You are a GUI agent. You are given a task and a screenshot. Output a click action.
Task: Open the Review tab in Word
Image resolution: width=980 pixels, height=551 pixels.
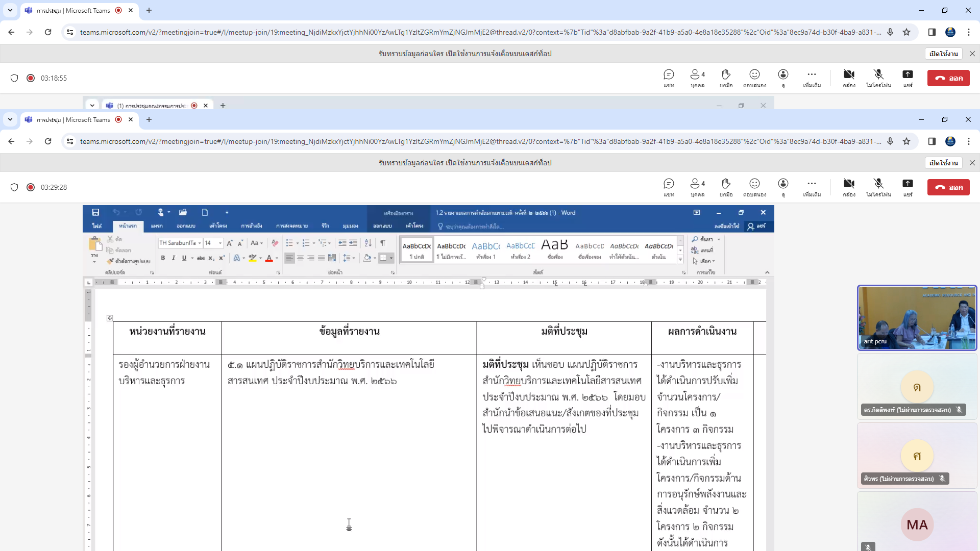(325, 226)
